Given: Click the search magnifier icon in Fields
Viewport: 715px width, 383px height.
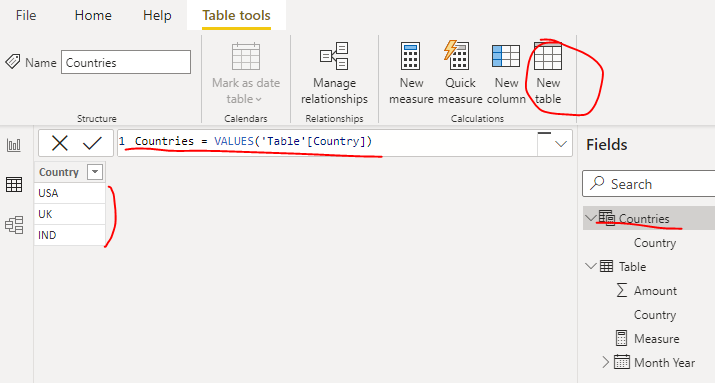Looking at the screenshot, I should (x=597, y=183).
